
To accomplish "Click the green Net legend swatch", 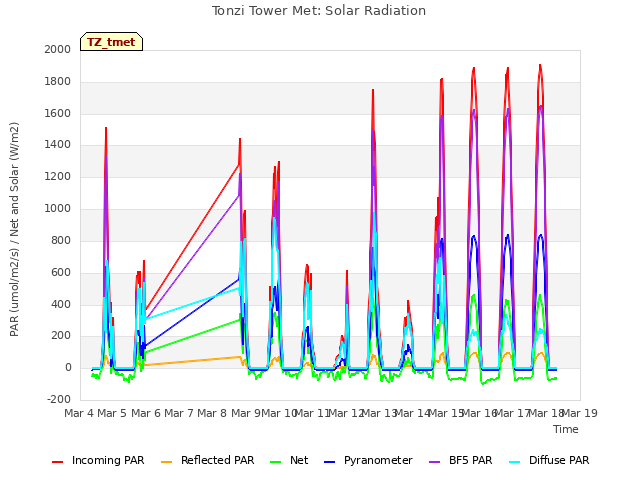I will click(276, 462).
